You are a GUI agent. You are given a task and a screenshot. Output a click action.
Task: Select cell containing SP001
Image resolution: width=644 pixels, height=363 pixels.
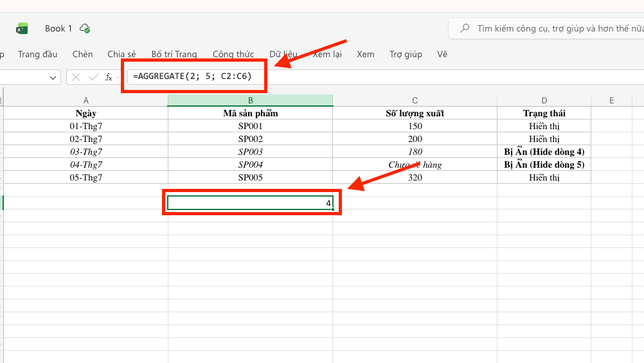point(251,126)
